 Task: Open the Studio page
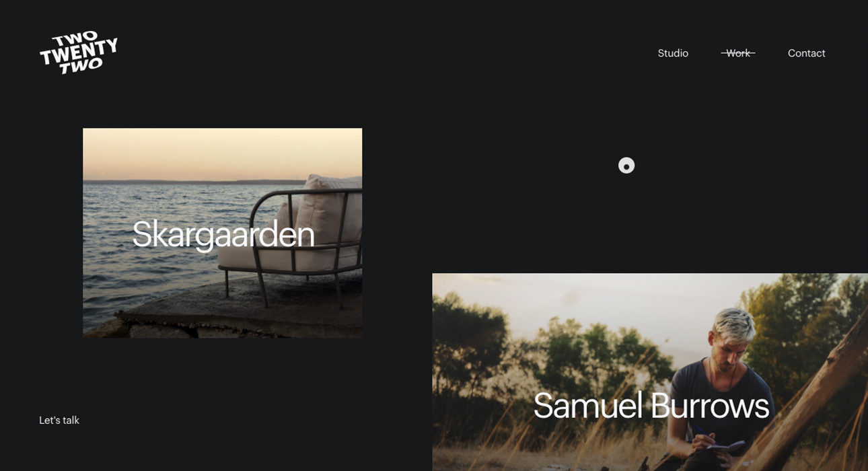click(673, 53)
